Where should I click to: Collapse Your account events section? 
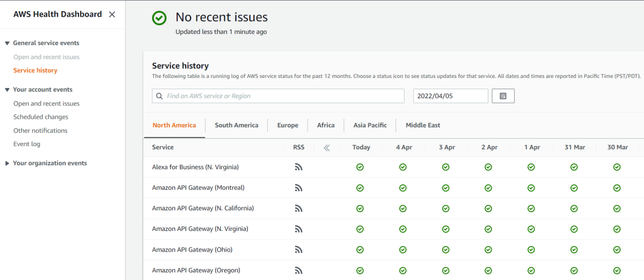tap(8, 90)
